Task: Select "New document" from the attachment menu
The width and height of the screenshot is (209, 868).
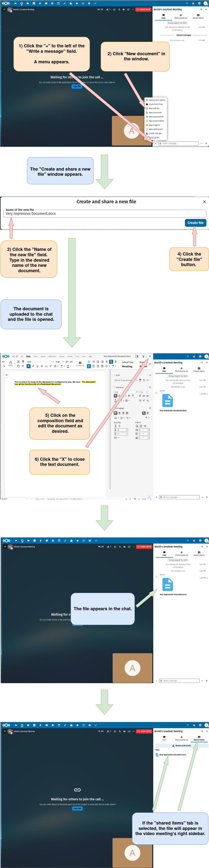Action: click(155, 112)
